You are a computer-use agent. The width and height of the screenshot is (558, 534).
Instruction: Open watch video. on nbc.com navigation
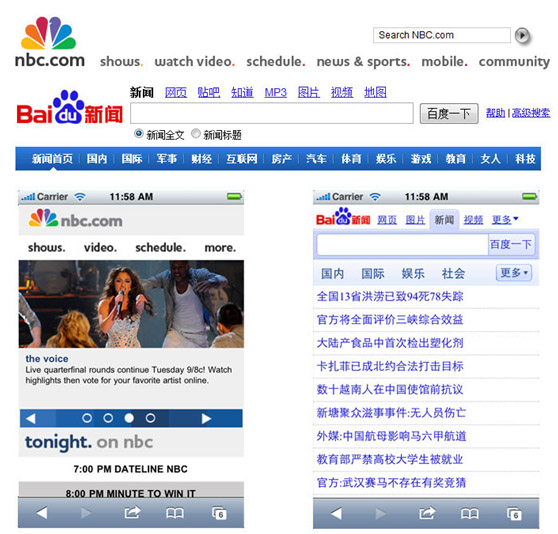click(x=195, y=62)
